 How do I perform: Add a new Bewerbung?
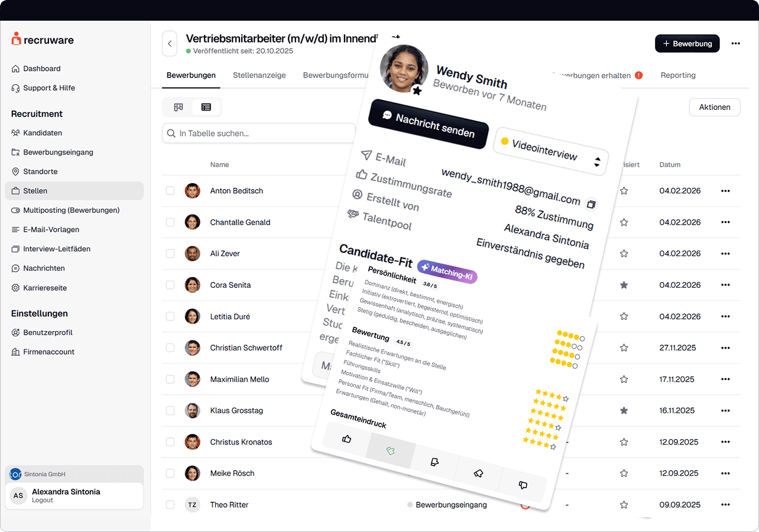[x=687, y=43]
